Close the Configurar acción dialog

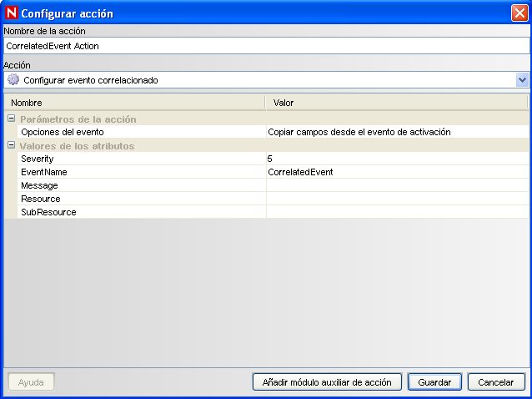coord(519,13)
